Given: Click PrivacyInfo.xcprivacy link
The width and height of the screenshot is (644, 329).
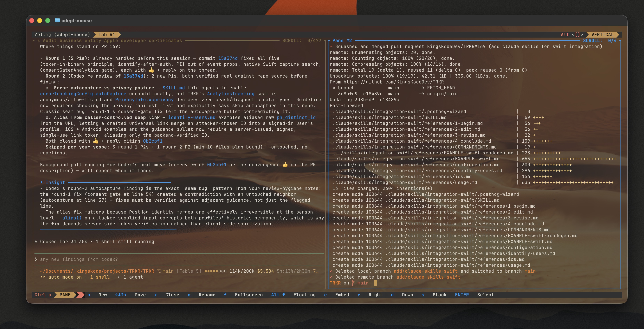Looking at the screenshot, I should 144,100.
